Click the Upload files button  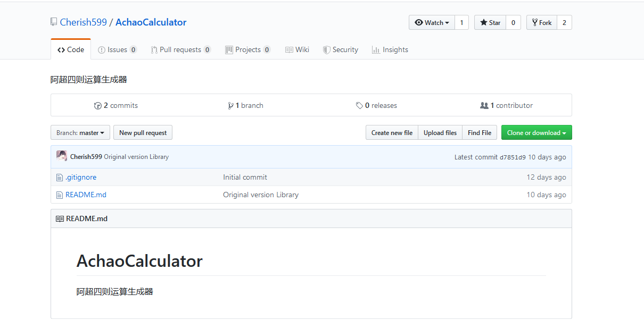[440, 133]
